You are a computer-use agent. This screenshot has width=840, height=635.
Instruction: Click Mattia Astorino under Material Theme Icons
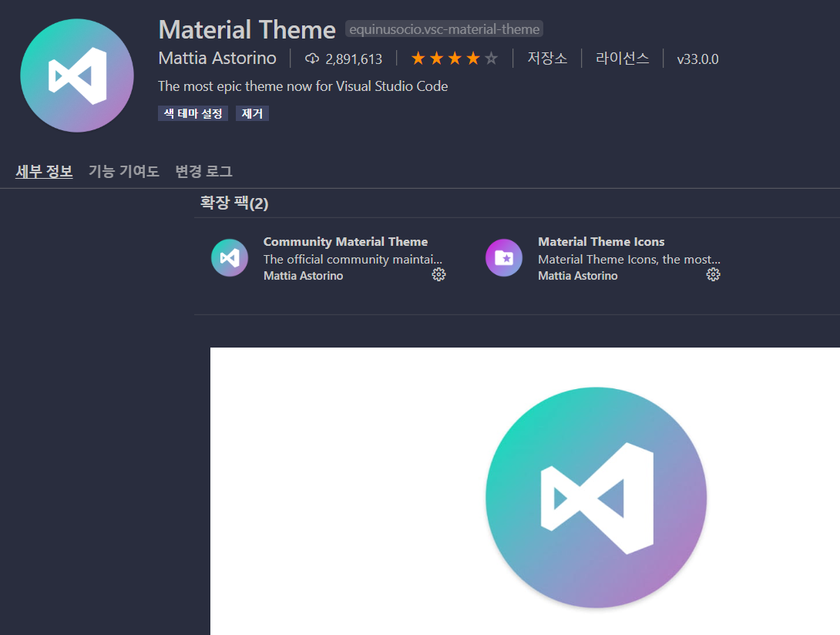tap(577, 275)
